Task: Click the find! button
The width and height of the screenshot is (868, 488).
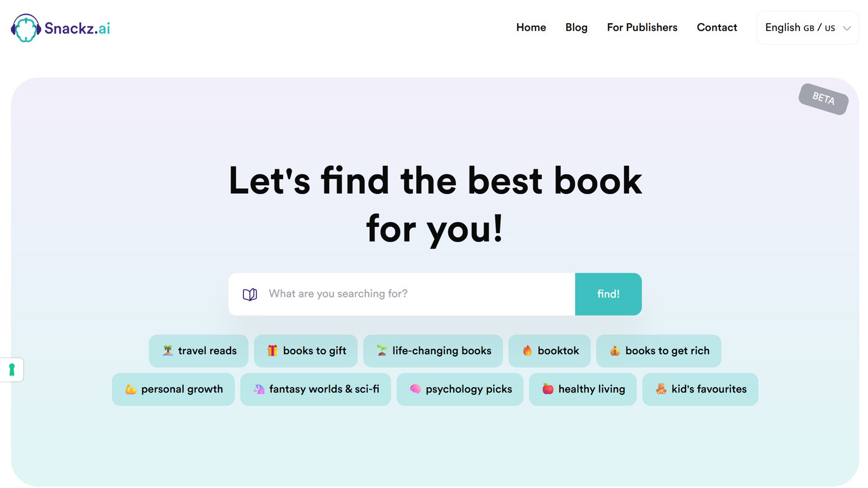Action: [x=608, y=294]
